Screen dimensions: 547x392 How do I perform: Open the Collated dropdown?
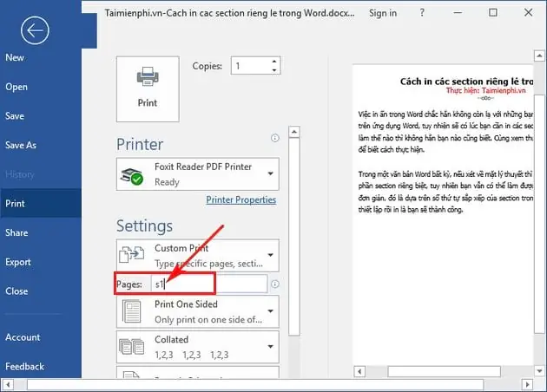[198, 347]
